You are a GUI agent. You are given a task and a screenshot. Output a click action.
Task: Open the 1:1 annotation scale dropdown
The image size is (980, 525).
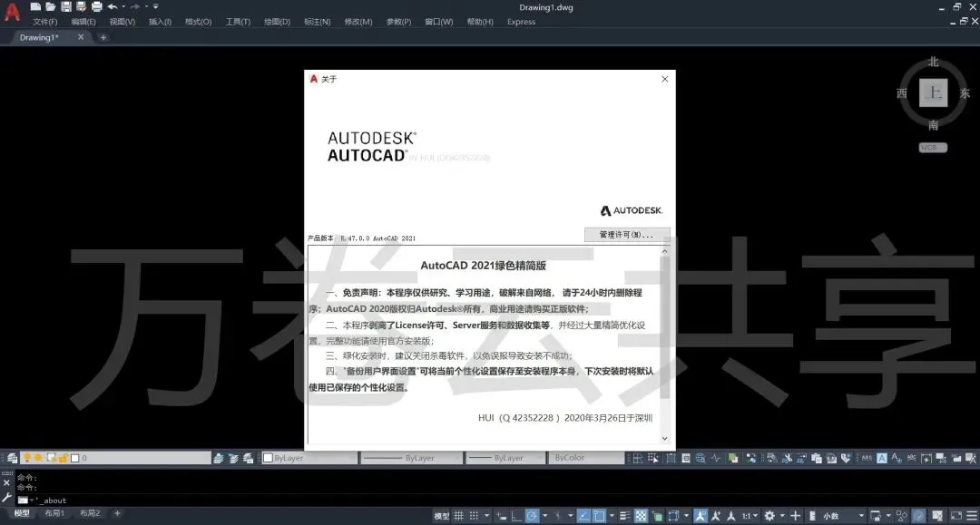tap(750, 516)
